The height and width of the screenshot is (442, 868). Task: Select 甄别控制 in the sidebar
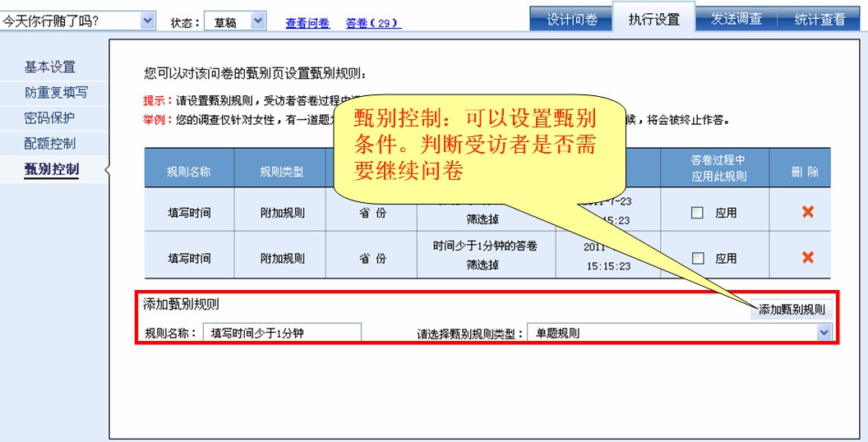tap(52, 169)
